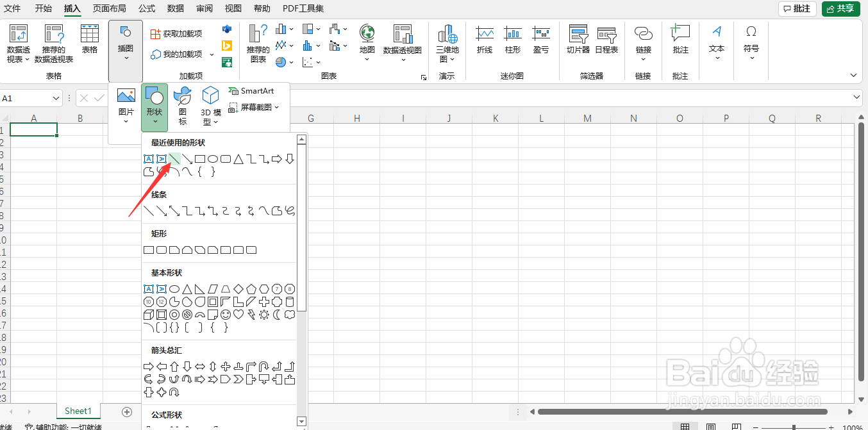Viewport: 868px width, 430px height.
Task: Insert a Timeline (日程表)
Action: [x=606, y=40]
